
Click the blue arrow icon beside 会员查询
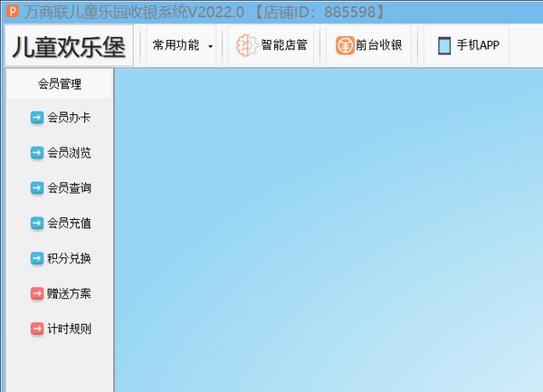pos(37,187)
